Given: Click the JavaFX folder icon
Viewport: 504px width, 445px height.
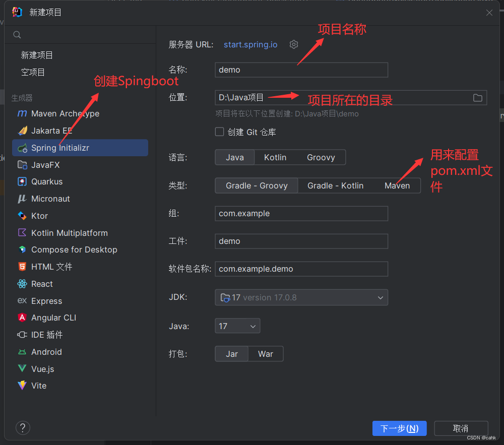Looking at the screenshot, I should tap(22, 165).
